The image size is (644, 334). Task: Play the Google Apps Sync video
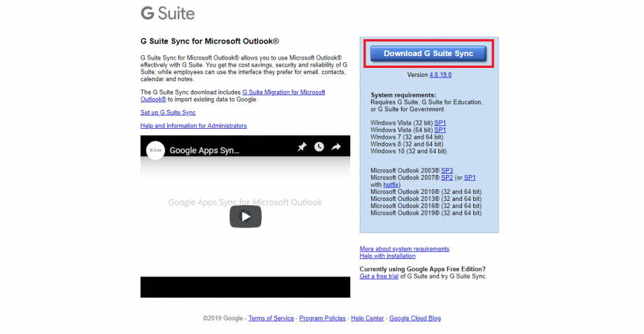246,216
